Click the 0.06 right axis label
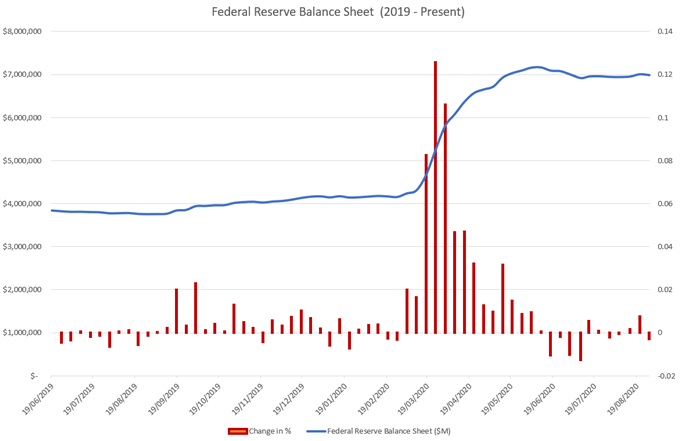Screen dimensions: 680x441 click(x=664, y=203)
